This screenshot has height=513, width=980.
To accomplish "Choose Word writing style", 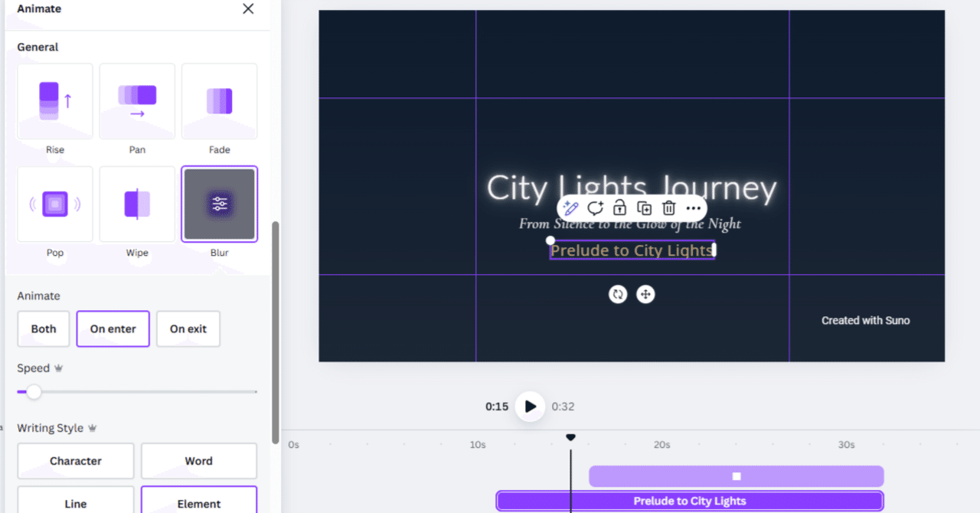I will coord(199,461).
